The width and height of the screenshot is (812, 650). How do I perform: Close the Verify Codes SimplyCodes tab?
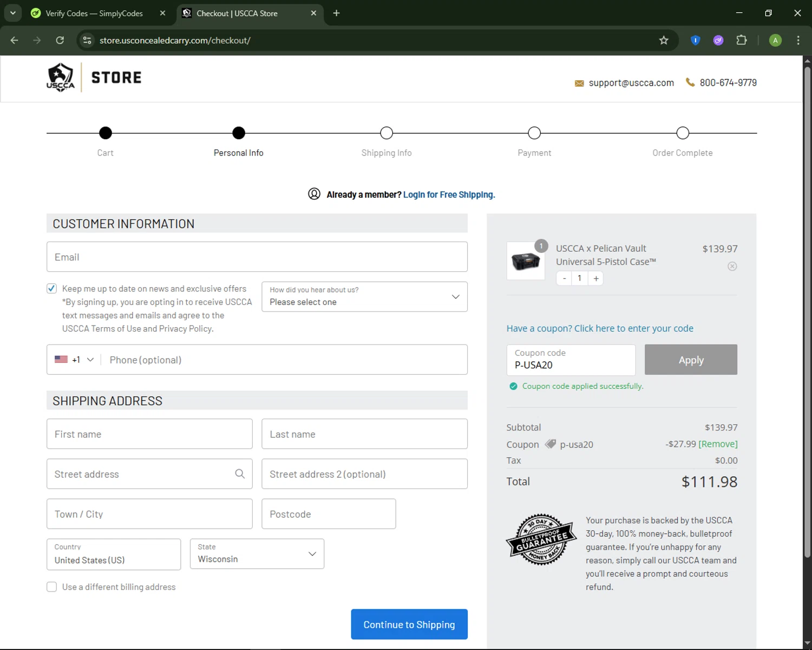[162, 13]
